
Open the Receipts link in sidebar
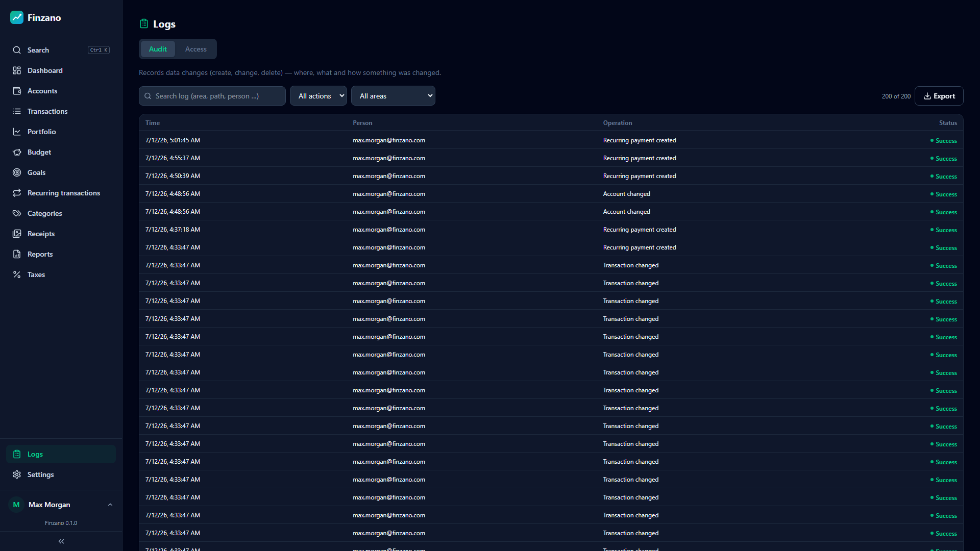click(x=61, y=234)
